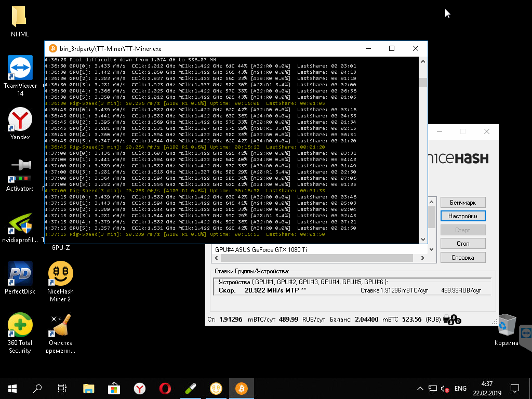Image resolution: width=532 pixels, height=399 pixels.
Task: Select the nvidiaprofil... desktop shortcut
Action: (x=20, y=228)
